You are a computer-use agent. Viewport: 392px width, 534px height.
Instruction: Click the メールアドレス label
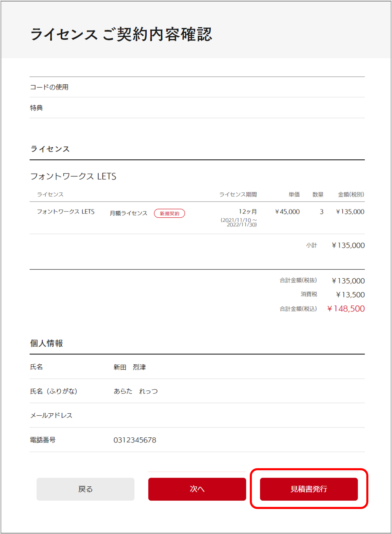[x=51, y=416]
